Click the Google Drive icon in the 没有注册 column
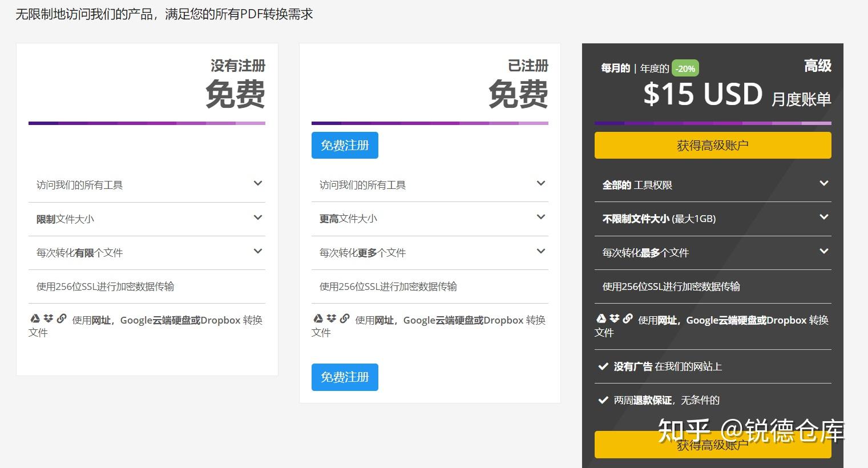Viewport: 868px width, 468px height. click(x=34, y=318)
